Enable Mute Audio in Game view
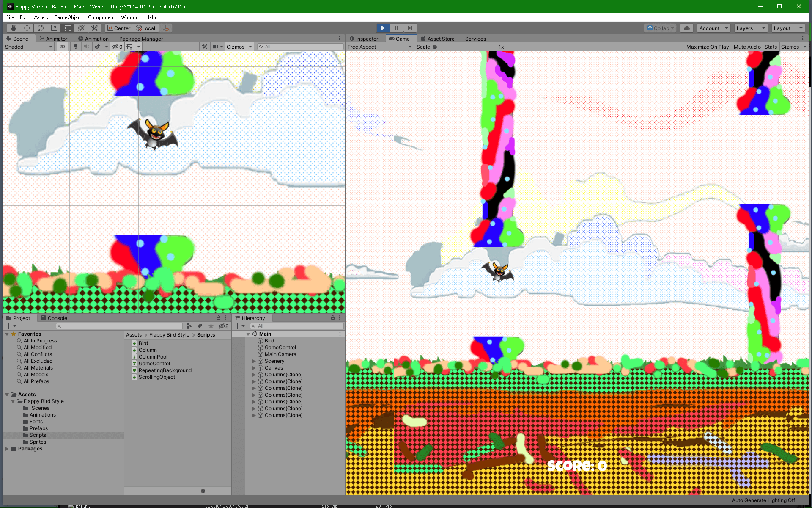This screenshot has width=812, height=508. (x=747, y=47)
